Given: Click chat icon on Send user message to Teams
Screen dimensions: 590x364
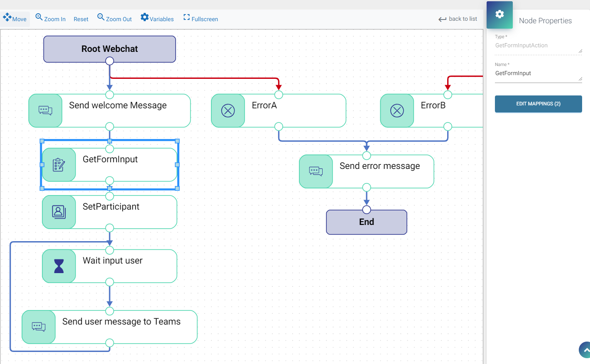Looking at the screenshot, I should pos(38,327).
